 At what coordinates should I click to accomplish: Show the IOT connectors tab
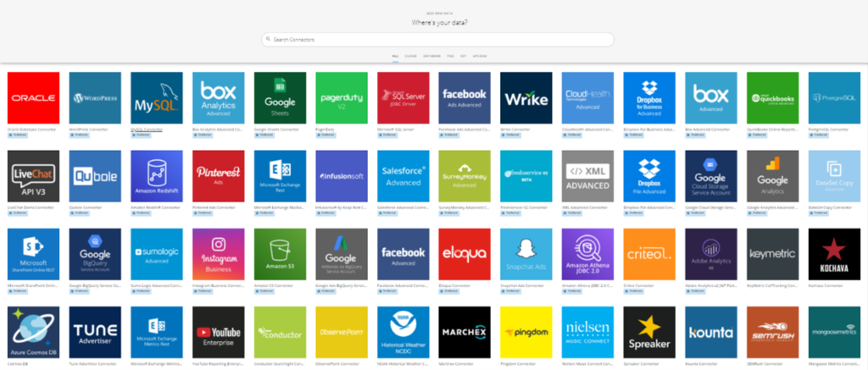[x=463, y=56]
